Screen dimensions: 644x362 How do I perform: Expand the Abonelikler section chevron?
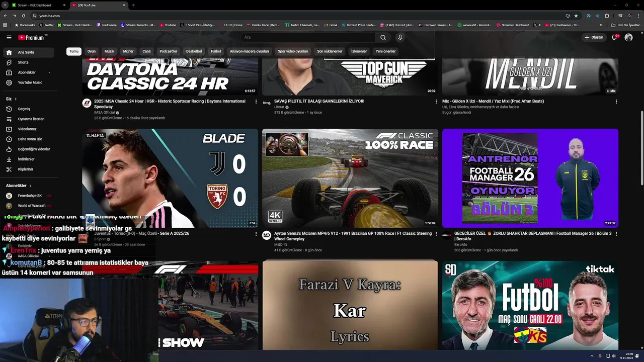click(x=31, y=186)
